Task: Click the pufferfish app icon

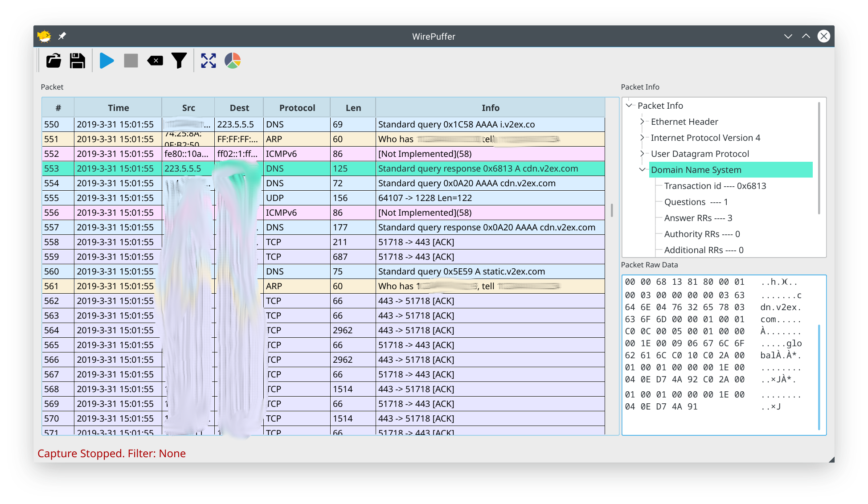Action: point(44,36)
